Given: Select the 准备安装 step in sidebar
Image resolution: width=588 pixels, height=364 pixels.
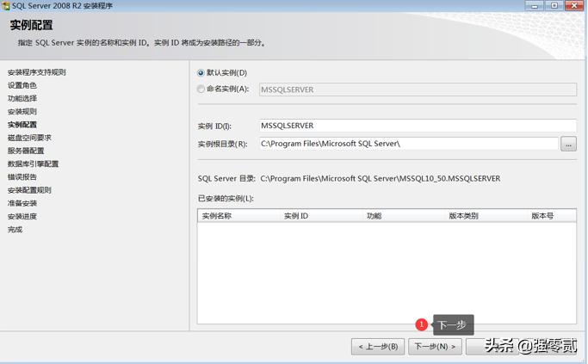Looking at the screenshot, I should coord(22,203).
